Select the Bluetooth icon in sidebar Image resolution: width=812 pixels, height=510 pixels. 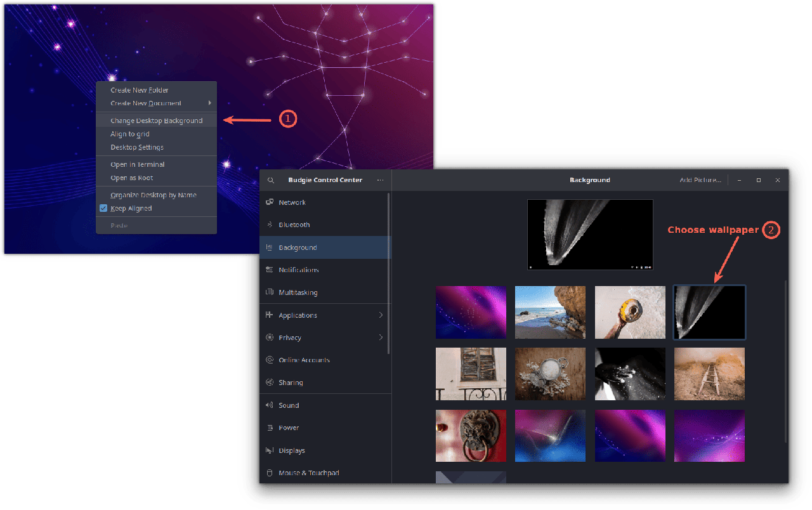coord(270,225)
